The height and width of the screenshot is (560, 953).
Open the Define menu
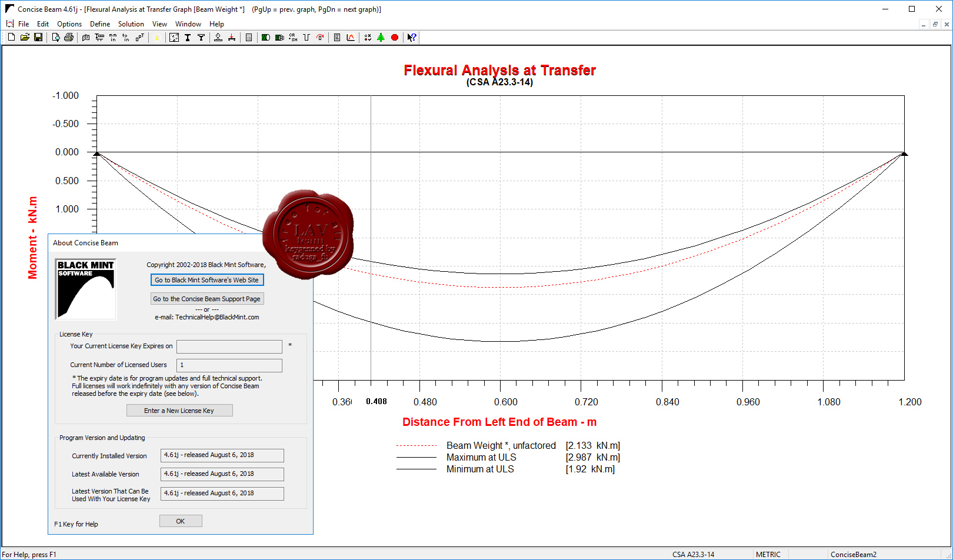[x=100, y=24]
